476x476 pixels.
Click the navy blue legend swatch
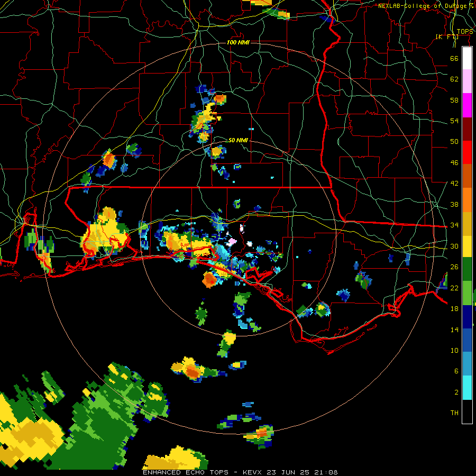click(x=467, y=317)
